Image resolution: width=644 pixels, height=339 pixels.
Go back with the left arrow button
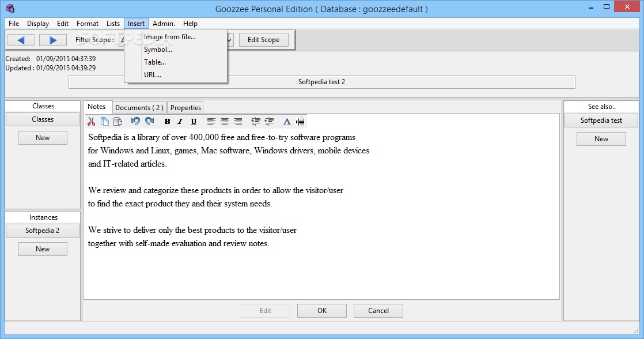point(21,40)
